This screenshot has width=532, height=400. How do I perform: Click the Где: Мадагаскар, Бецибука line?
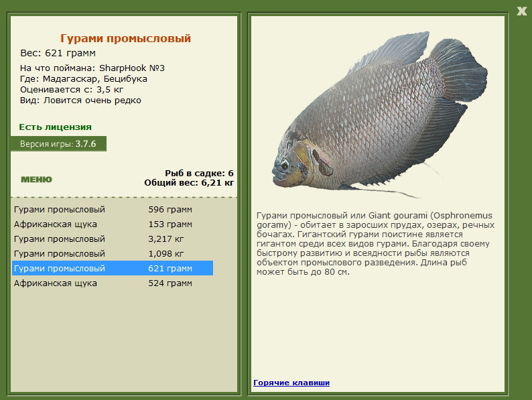point(84,79)
